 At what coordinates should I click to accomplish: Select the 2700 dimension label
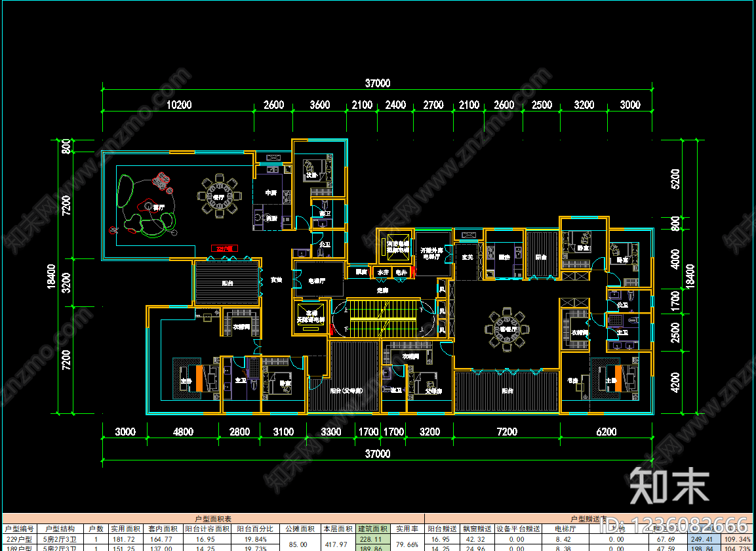433,105
